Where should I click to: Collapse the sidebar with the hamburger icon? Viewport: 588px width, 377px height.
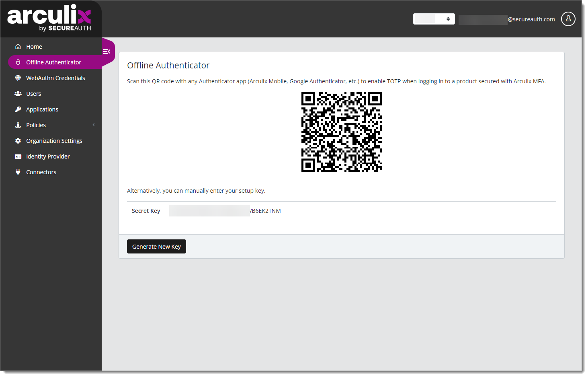click(107, 52)
